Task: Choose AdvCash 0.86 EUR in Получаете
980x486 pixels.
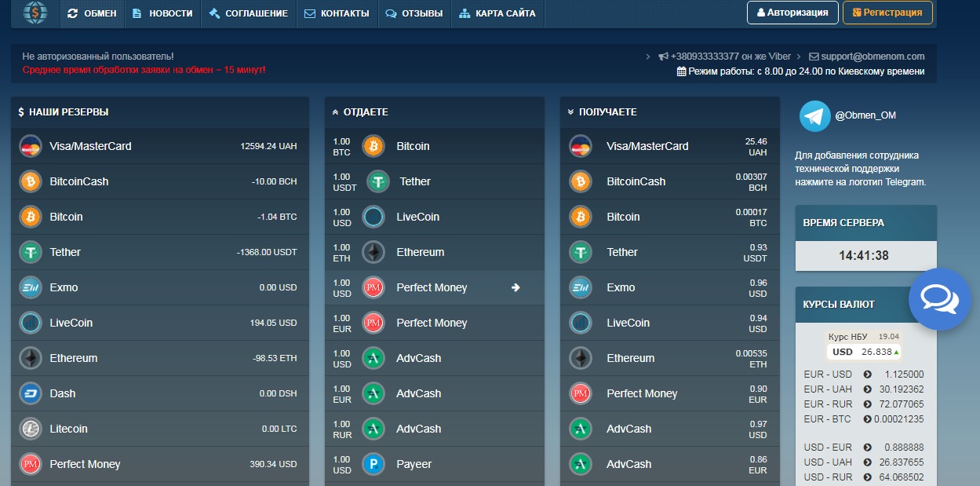Action: click(x=670, y=464)
